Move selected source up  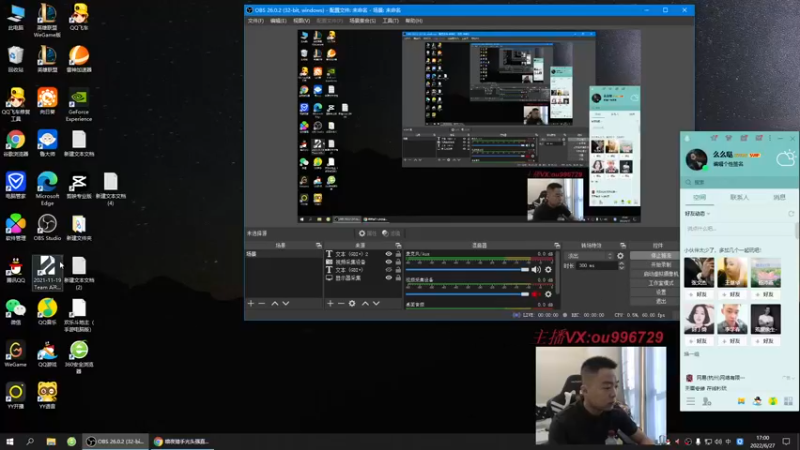click(x=365, y=304)
